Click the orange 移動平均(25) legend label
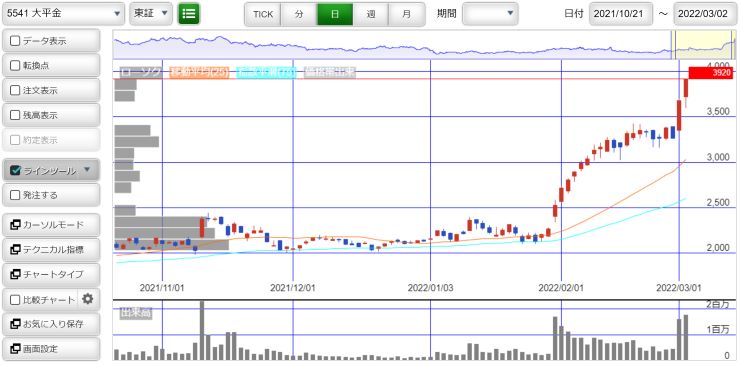Viewport: 740px width, 366px height. click(200, 73)
